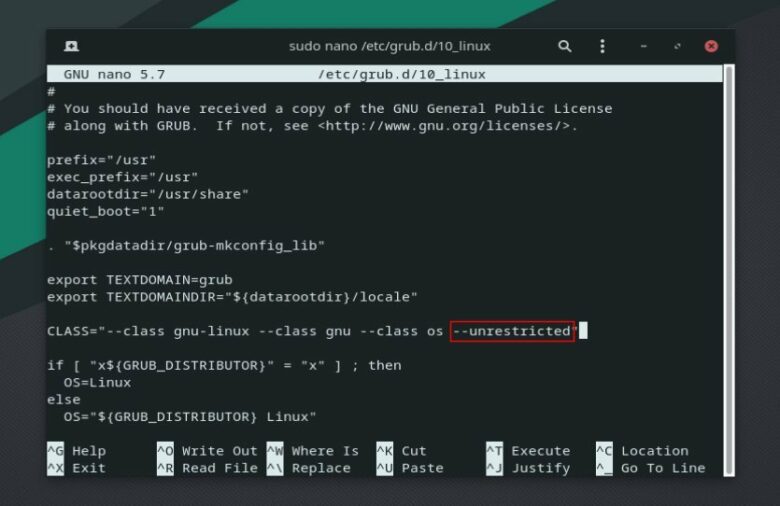Click the search magnifier icon
Image resolution: width=780 pixels, height=506 pixels.
pos(565,46)
